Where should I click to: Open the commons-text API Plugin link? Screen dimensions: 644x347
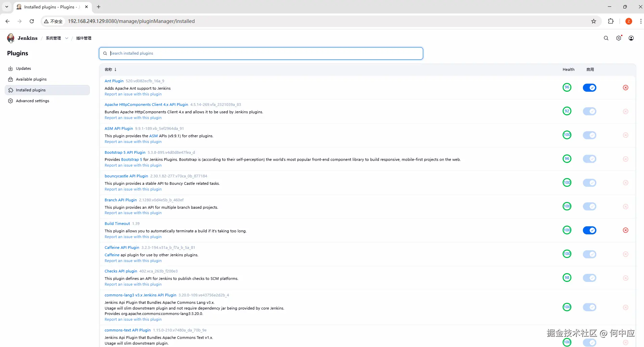[x=128, y=330]
